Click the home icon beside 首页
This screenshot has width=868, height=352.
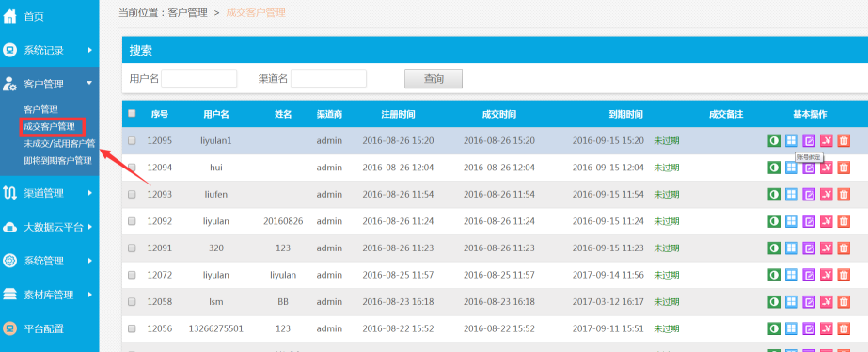(10, 16)
